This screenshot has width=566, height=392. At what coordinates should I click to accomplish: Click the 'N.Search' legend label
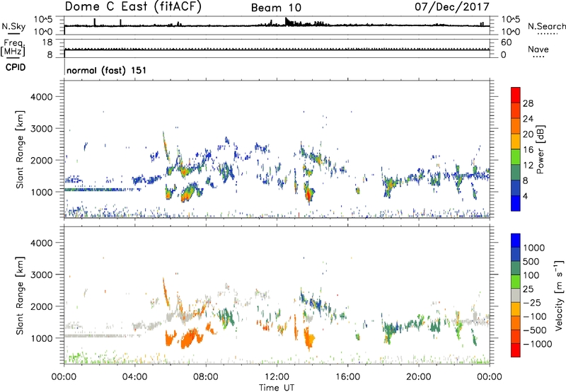(546, 26)
